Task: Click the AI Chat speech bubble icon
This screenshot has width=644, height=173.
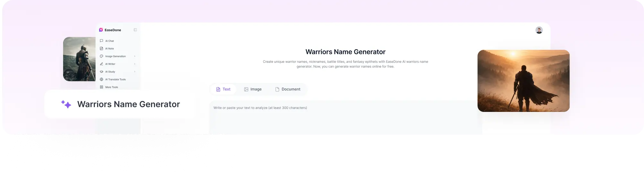Action: 101,41
